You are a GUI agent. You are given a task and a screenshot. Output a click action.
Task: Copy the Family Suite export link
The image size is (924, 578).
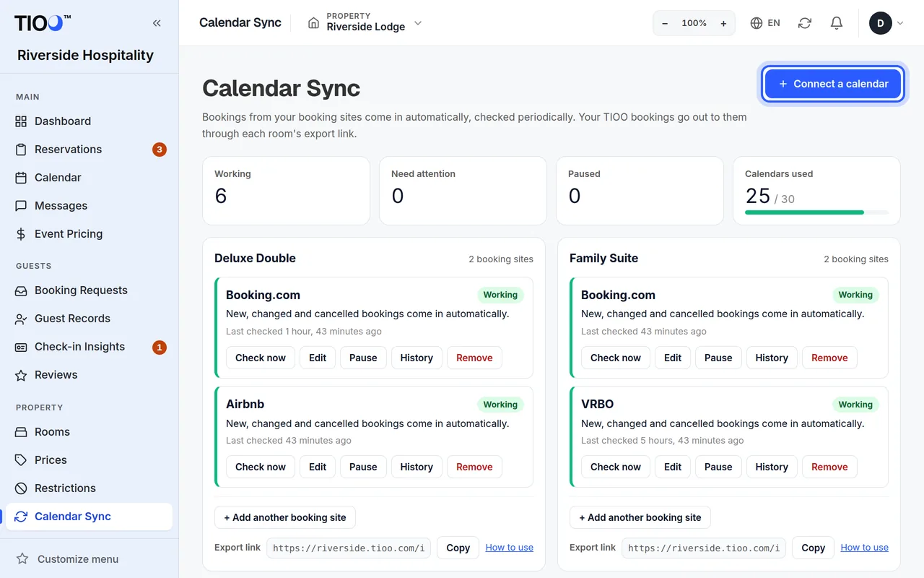(x=814, y=548)
